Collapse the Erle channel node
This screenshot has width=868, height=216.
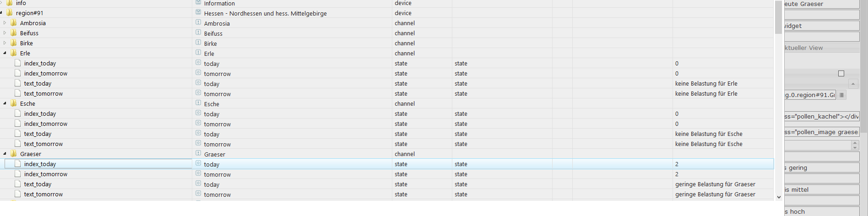(5, 53)
